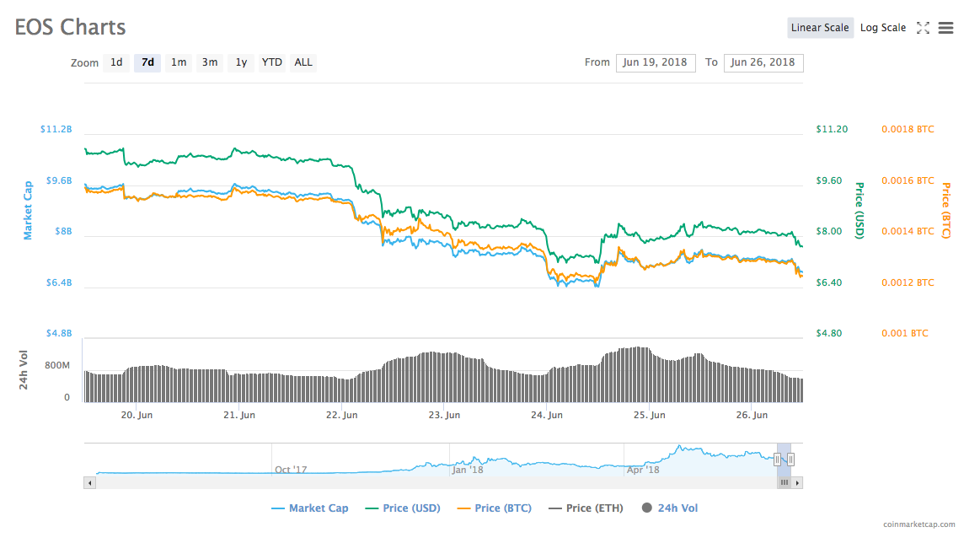Select the ALL zoom range
Viewport: 980px width, 543px height.
303,62
